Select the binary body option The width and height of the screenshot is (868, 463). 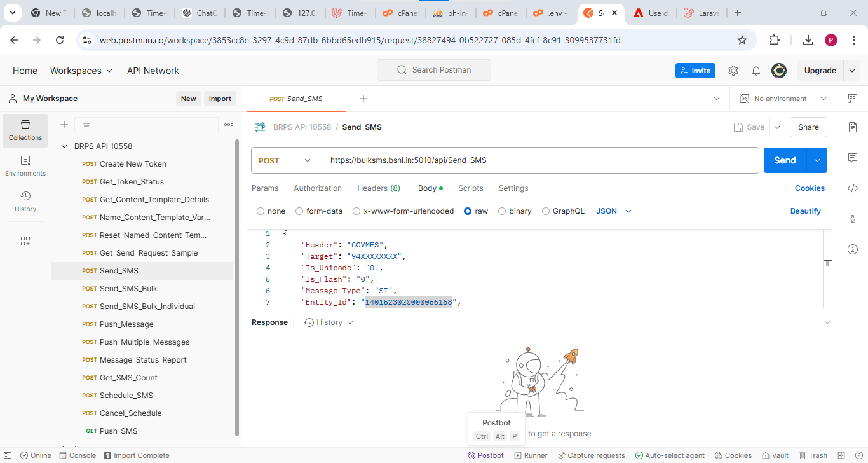pos(502,211)
